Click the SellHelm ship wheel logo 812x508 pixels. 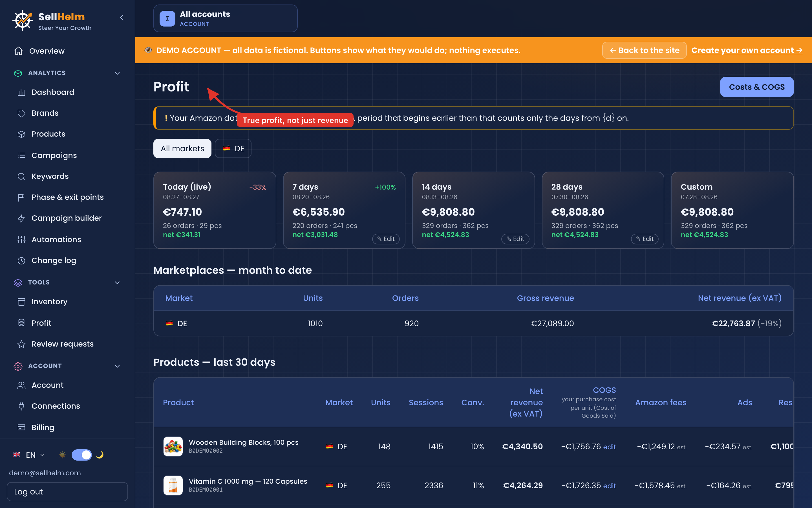point(23,20)
